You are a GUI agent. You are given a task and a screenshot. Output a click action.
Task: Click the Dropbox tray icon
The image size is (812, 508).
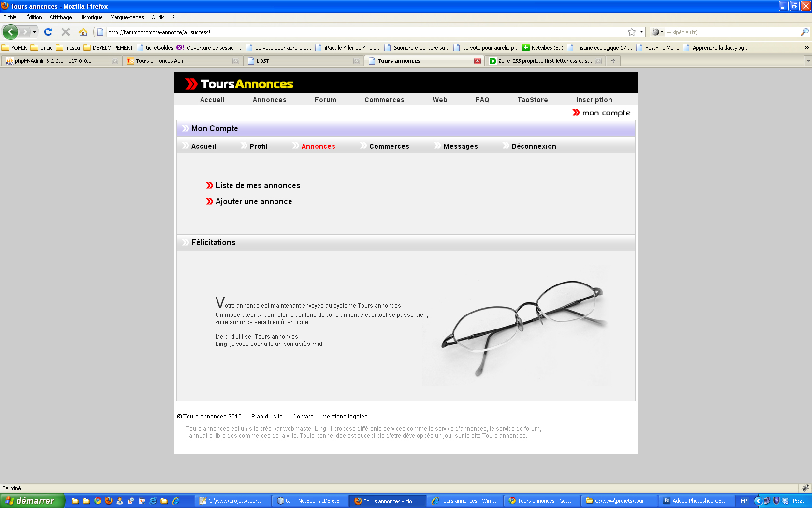click(x=785, y=501)
